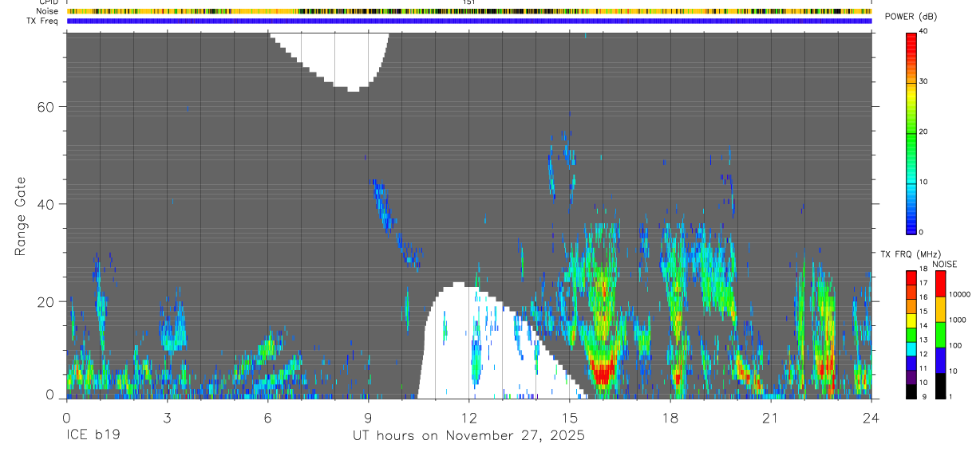This screenshot has width=980, height=452.
Task: Select the 20 label on POWER scale
Action: (924, 132)
